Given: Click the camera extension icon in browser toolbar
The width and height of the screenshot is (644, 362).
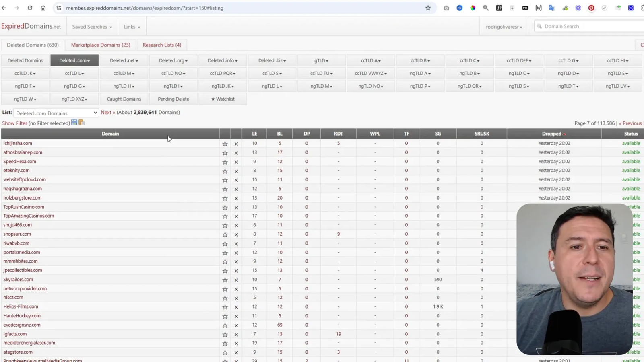Looking at the screenshot, I should point(446,8).
